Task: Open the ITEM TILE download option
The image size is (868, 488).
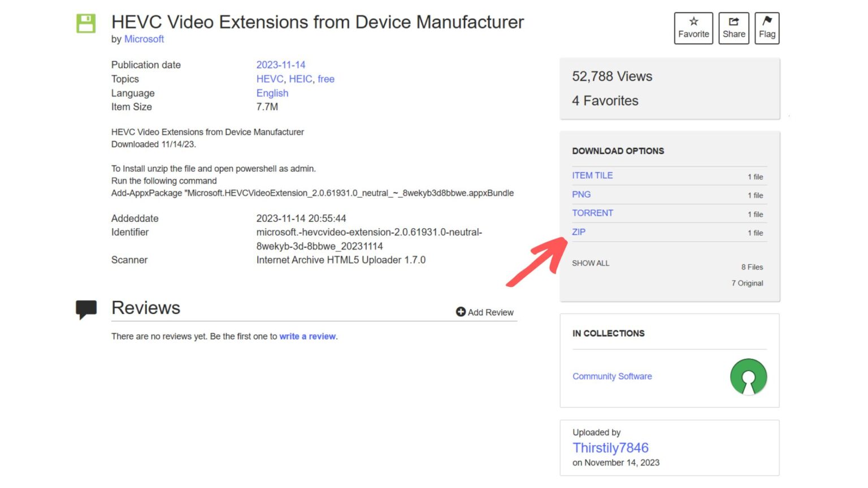Action: [x=592, y=175]
